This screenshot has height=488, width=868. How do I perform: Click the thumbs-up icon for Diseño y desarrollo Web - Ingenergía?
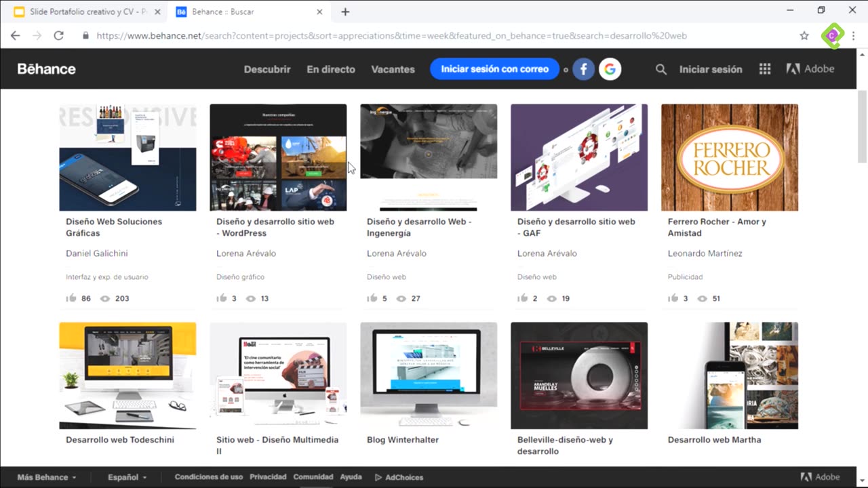(x=372, y=298)
